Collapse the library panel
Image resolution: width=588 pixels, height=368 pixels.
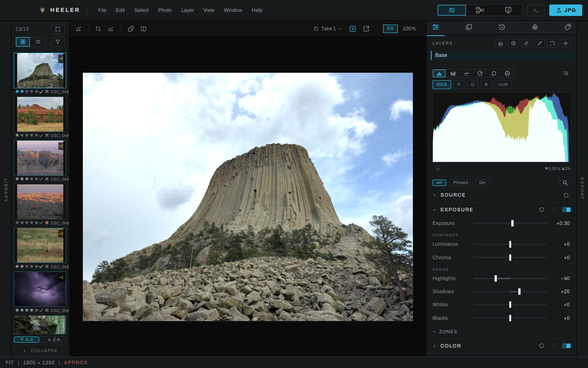point(40,351)
